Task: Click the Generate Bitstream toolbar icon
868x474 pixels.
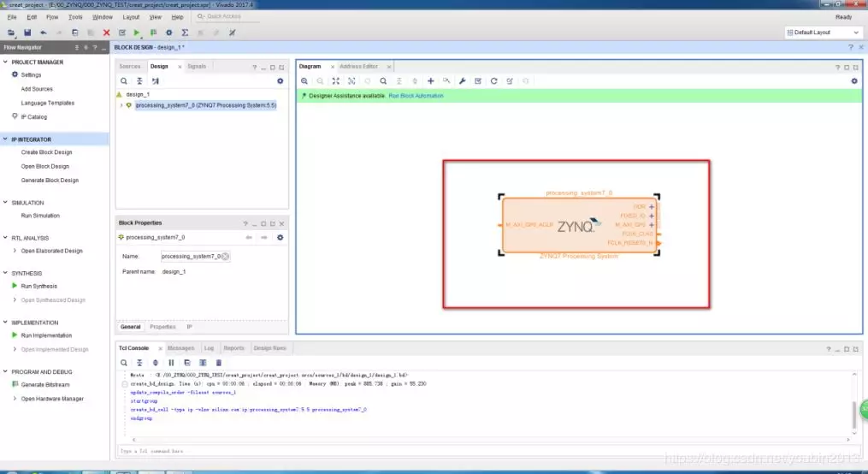Action: (153, 33)
